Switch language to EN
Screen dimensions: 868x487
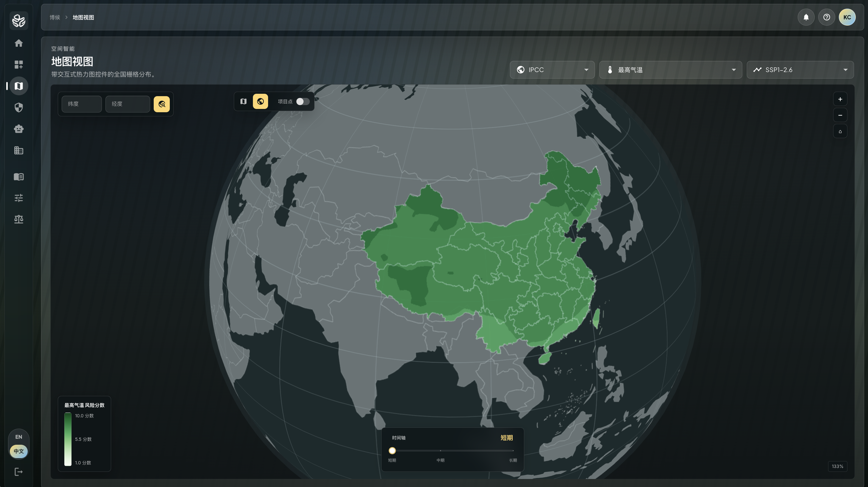pos(18,437)
